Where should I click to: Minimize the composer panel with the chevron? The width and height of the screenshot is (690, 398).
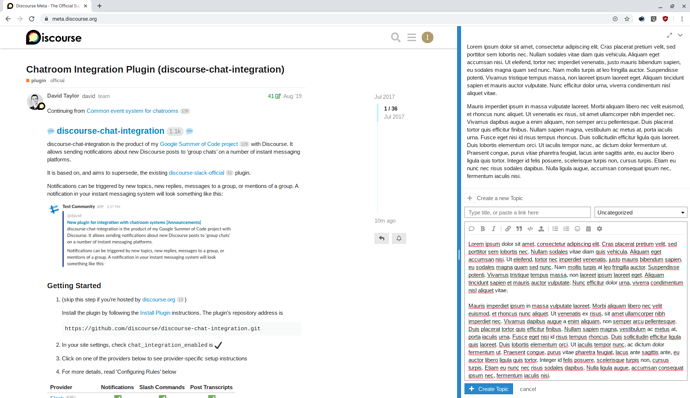[680, 35]
